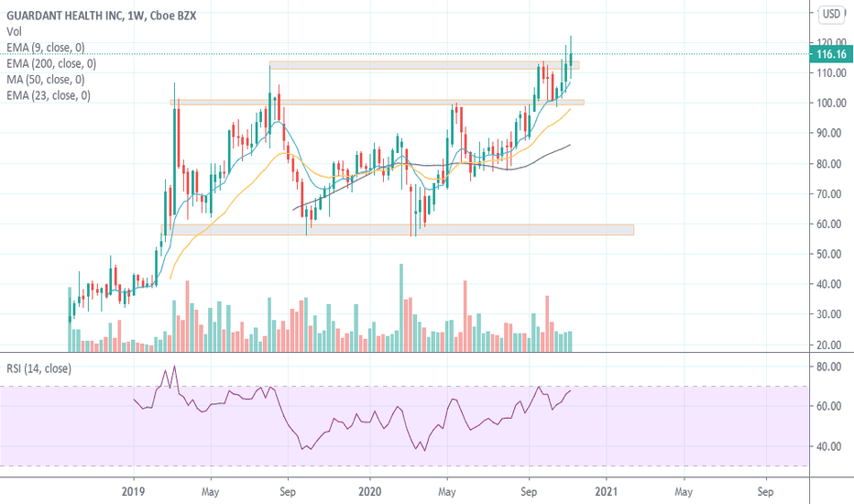
Task: Click the USD currency button
Action: [831, 14]
